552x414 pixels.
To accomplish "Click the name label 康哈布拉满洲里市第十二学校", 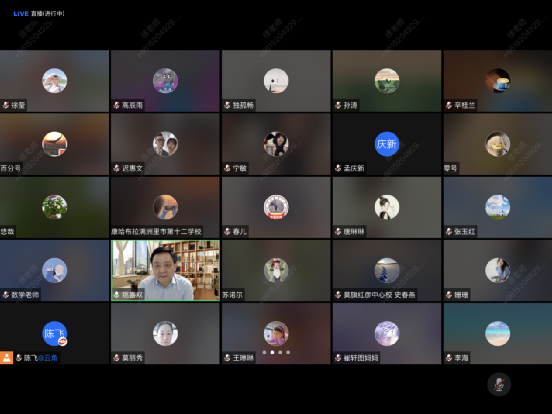I will pyautogui.click(x=156, y=232).
